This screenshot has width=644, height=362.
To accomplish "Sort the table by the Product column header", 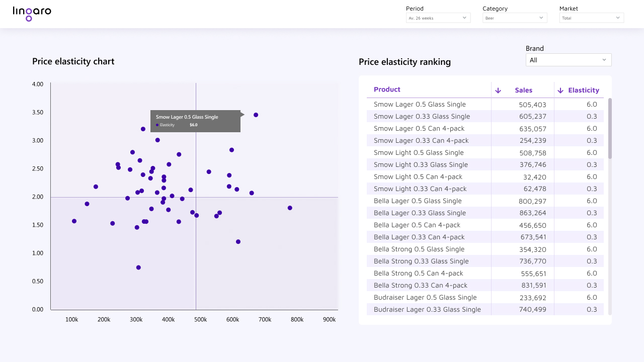I will 387,89.
